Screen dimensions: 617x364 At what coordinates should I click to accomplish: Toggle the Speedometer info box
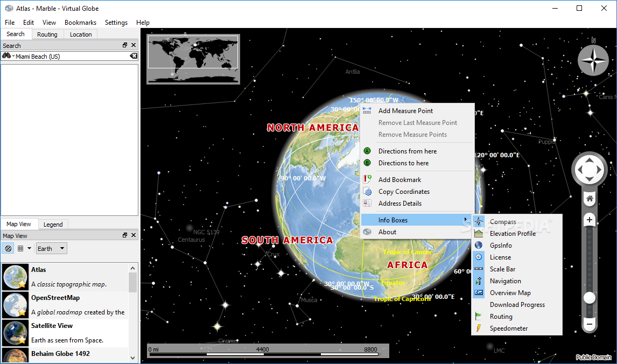pos(517,328)
